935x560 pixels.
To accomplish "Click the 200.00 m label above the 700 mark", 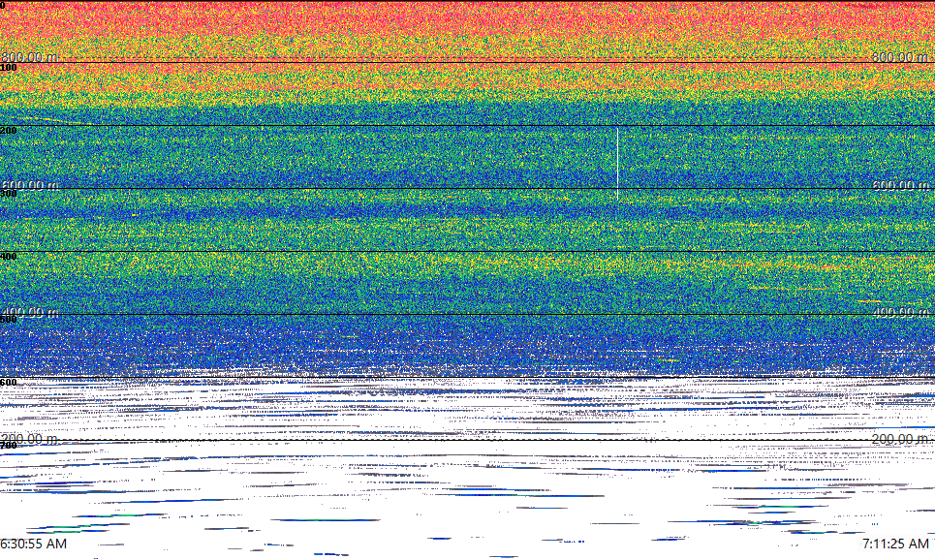I will tap(30, 439).
